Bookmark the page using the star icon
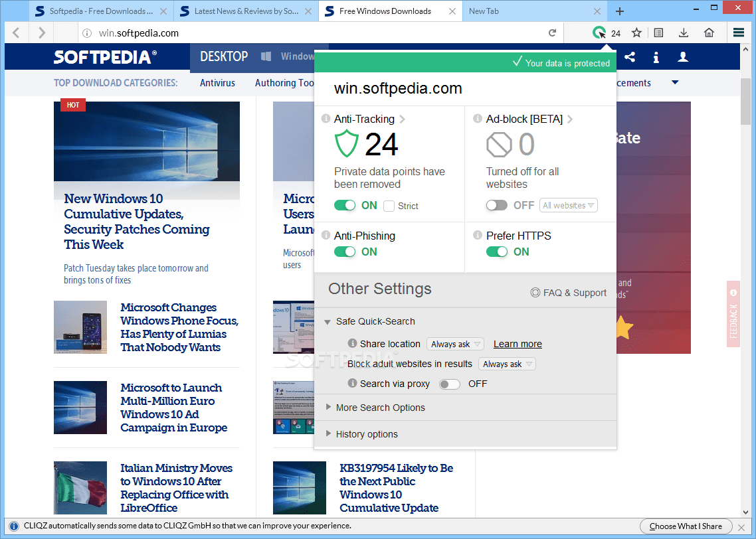The height and width of the screenshot is (539, 756). coord(636,32)
